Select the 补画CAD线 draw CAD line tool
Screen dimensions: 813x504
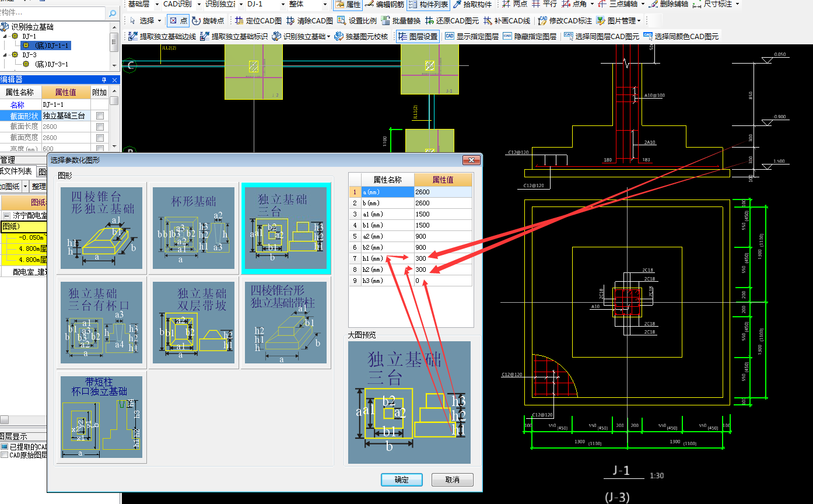[x=506, y=21]
